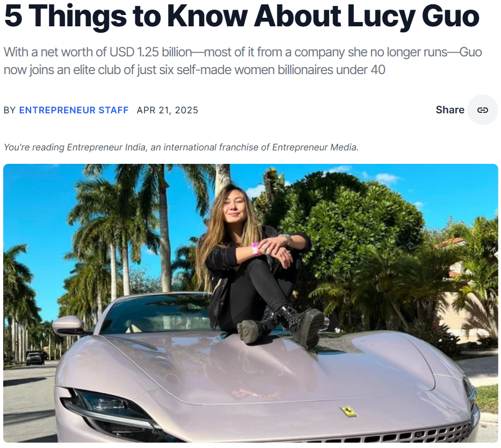Click the parked dark car in background
This screenshot has width=501, height=448.
tap(35, 358)
